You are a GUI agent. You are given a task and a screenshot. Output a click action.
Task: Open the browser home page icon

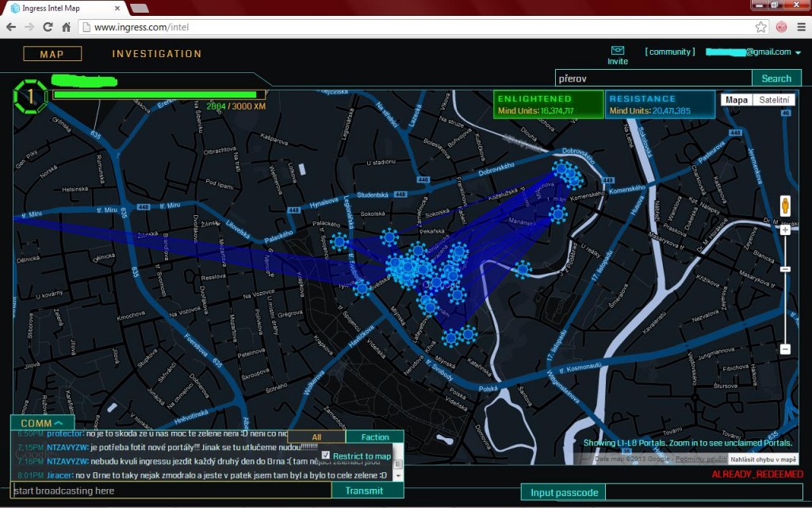[x=67, y=27]
